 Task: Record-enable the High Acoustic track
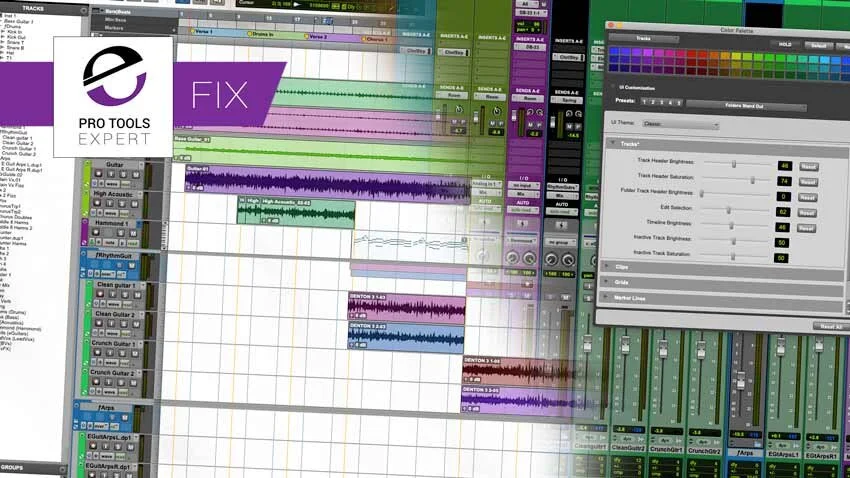pyautogui.click(x=99, y=203)
